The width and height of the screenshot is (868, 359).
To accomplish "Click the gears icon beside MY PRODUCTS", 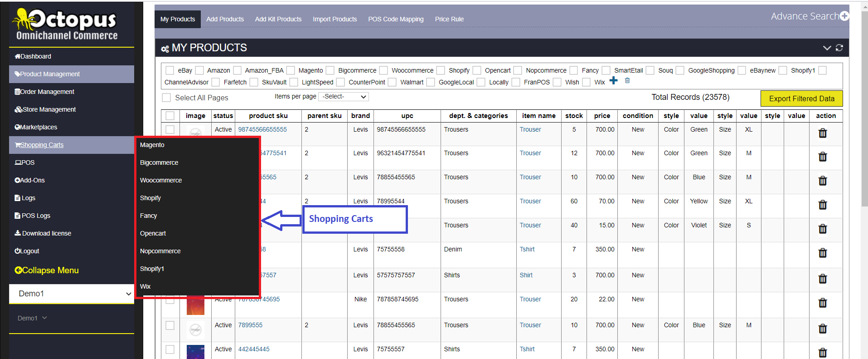I will pyautogui.click(x=165, y=49).
